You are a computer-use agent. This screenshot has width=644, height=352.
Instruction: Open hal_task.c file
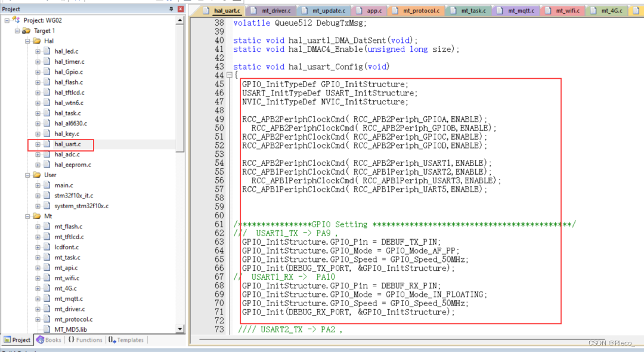tap(67, 113)
